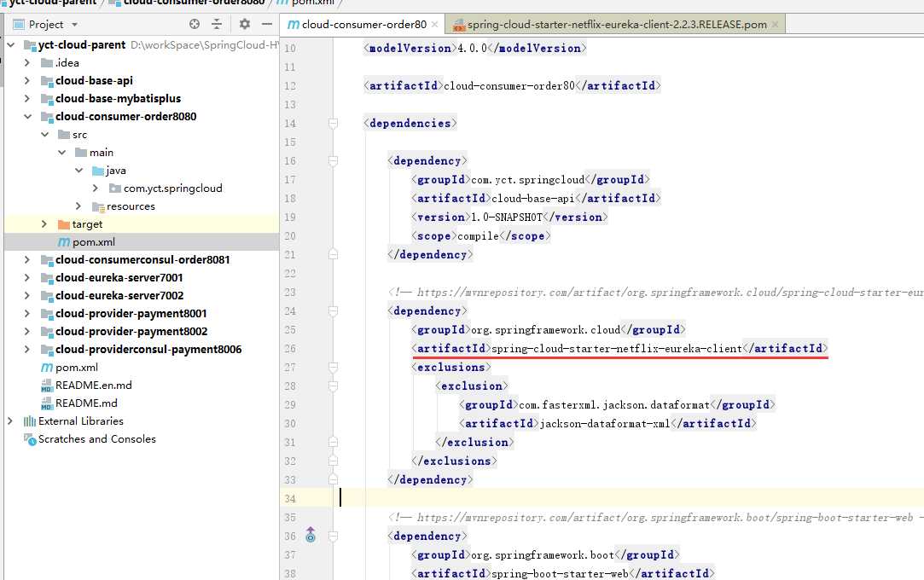Screen dimensions: 924x580
Task: Expand the resources folder
Action: point(79,206)
